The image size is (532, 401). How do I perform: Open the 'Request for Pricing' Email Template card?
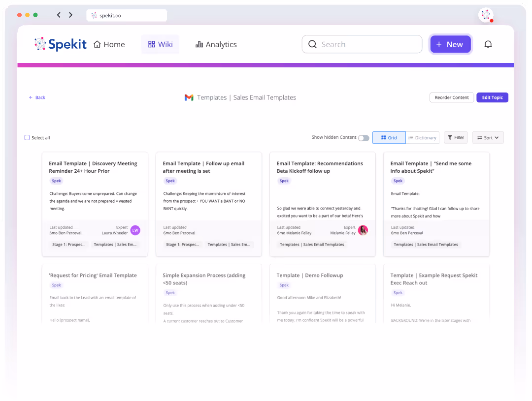click(95, 294)
